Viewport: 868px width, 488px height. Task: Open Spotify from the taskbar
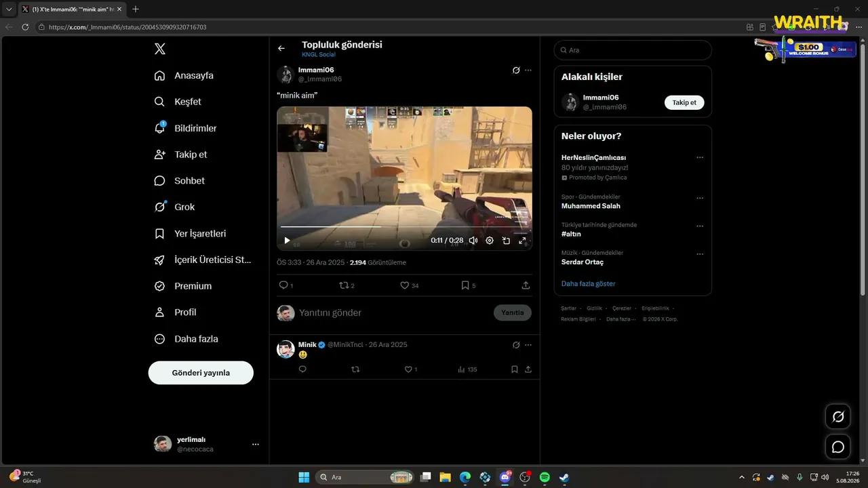click(x=545, y=477)
